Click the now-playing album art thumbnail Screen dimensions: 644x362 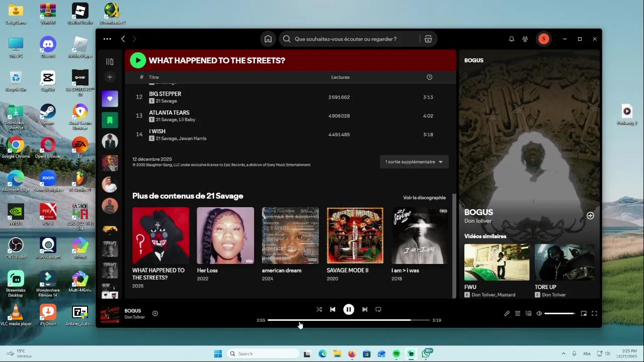[x=110, y=314]
